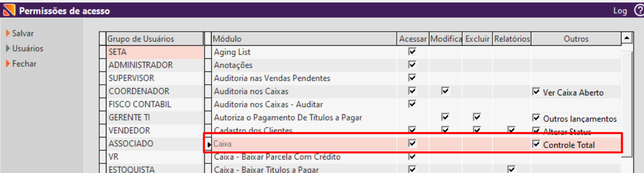
Task: Open the help question mark icon
Action: click(x=639, y=10)
